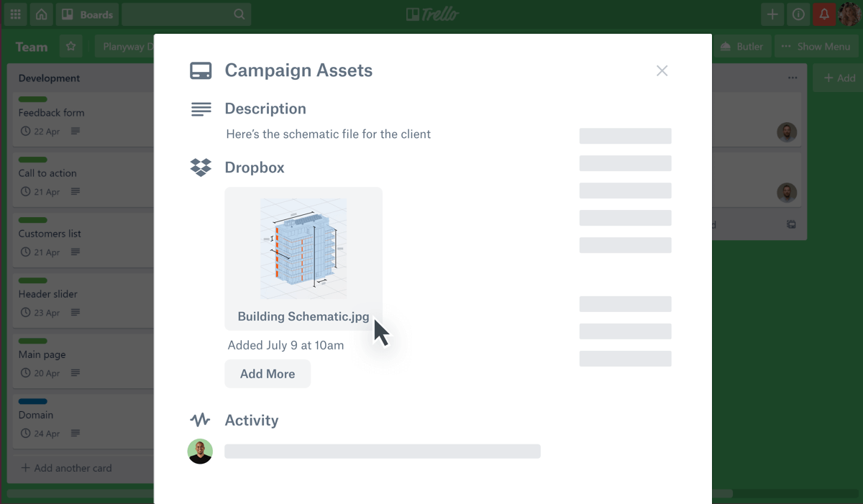Click the blue label on the Domain card

click(x=32, y=401)
